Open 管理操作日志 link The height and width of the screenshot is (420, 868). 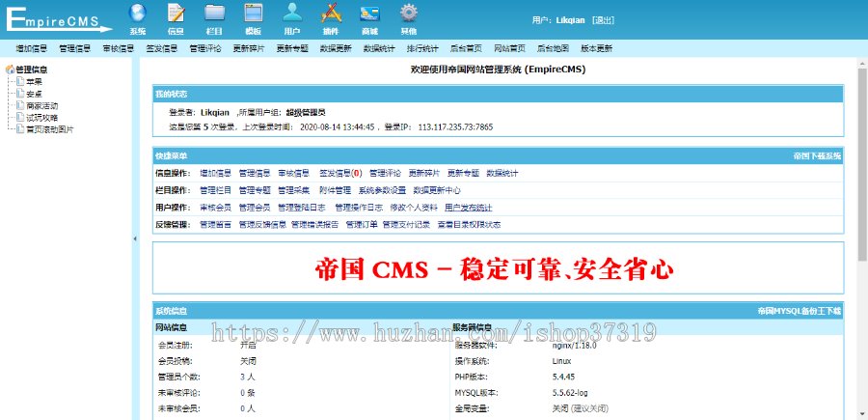pyautogui.click(x=359, y=208)
